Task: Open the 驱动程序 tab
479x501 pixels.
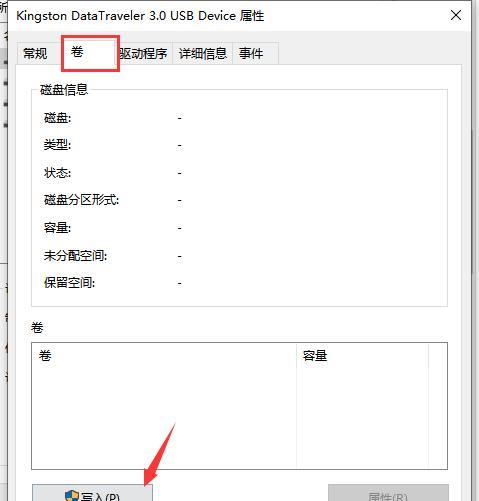Action: (x=143, y=53)
